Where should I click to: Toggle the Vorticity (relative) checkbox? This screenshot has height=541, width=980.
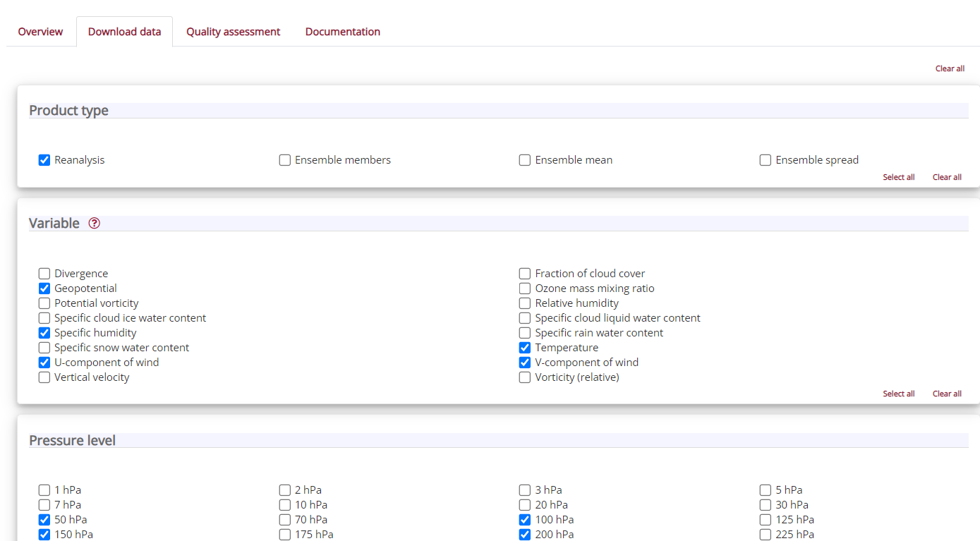525,377
